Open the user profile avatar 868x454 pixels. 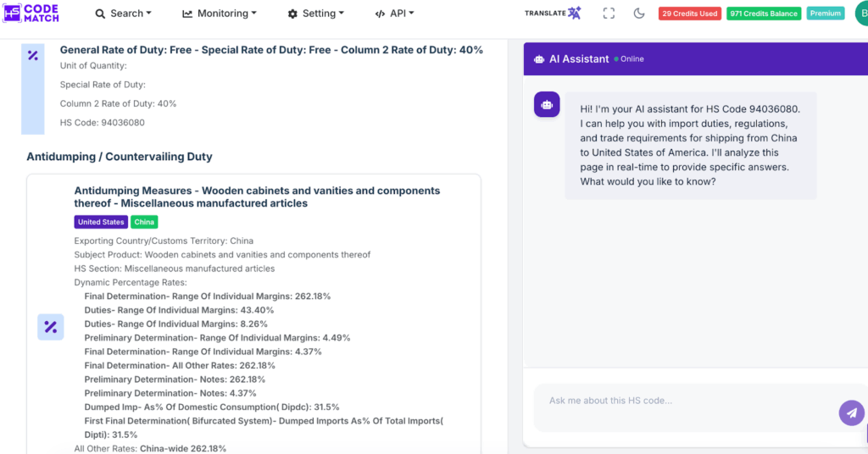(860, 14)
